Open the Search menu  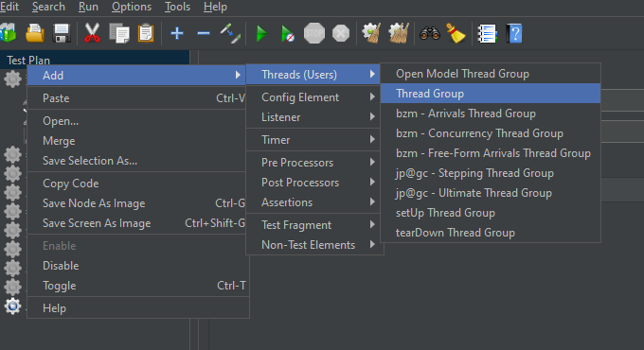click(48, 7)
